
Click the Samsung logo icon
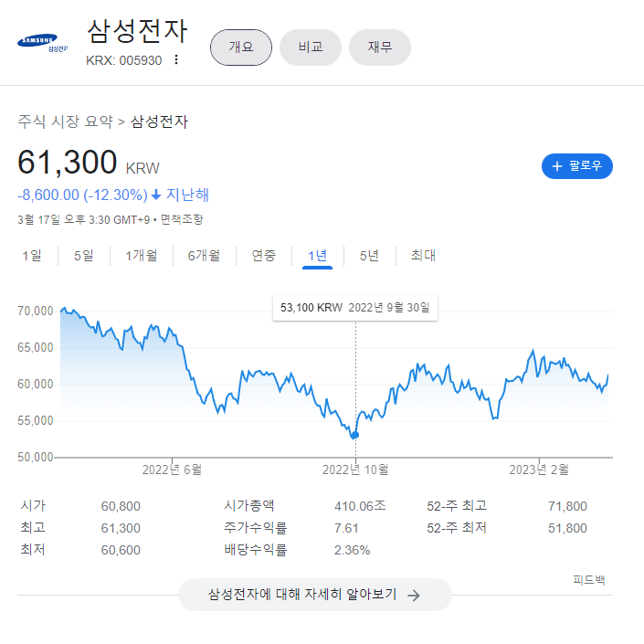[42, 42]
